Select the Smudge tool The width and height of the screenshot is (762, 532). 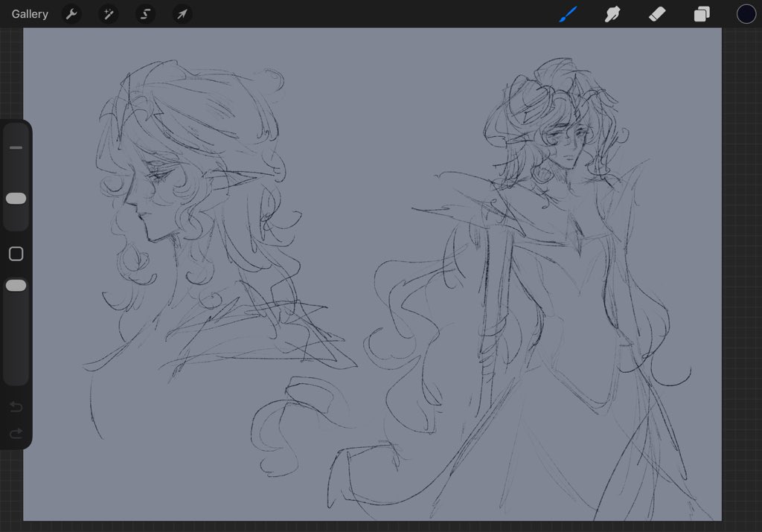click(x=612, y=14)
